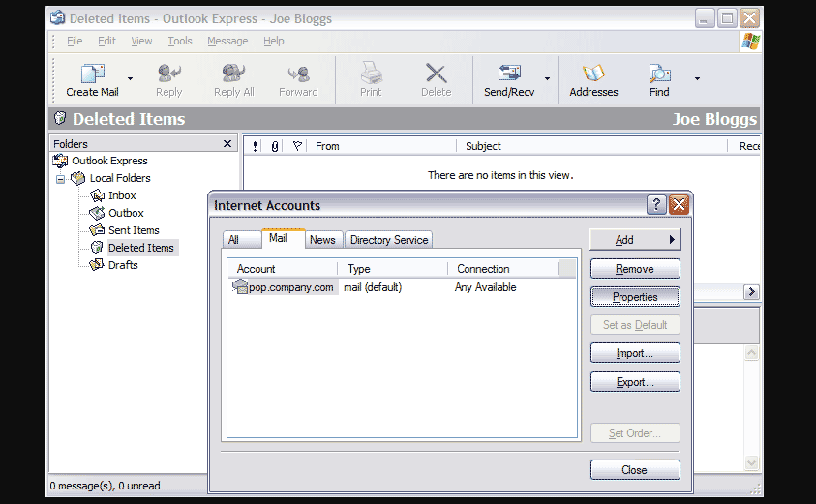The height and width of the screenshot is (504, 816).
Task: Click the Properties button
Action: [635, 297]
